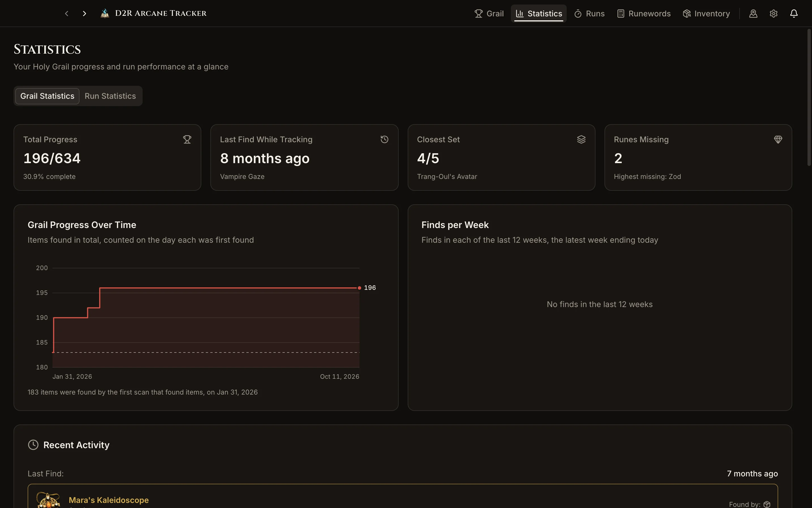812x508 pixels.
Task: Click the D2R Arcane Tracker title
Action: coord(161,14)
